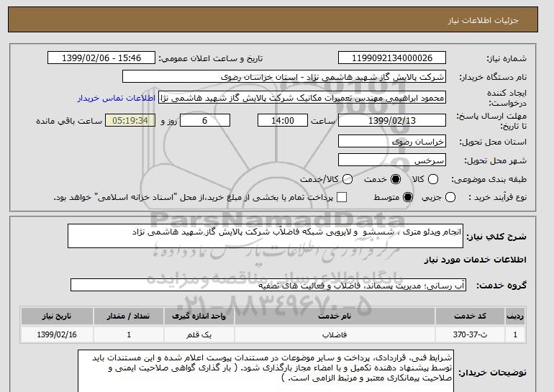The image size is (554, 392).
Task: Click the نام دستگاه خریدار label
Action: tap(493, 78)
